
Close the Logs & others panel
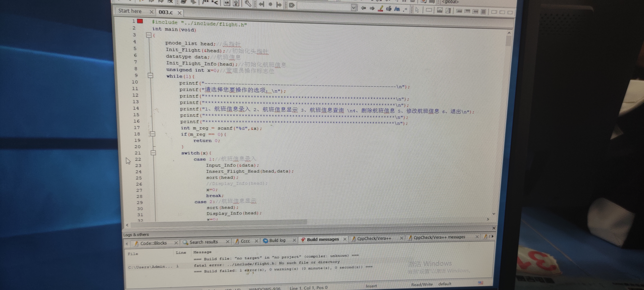[x=494, y=228]
